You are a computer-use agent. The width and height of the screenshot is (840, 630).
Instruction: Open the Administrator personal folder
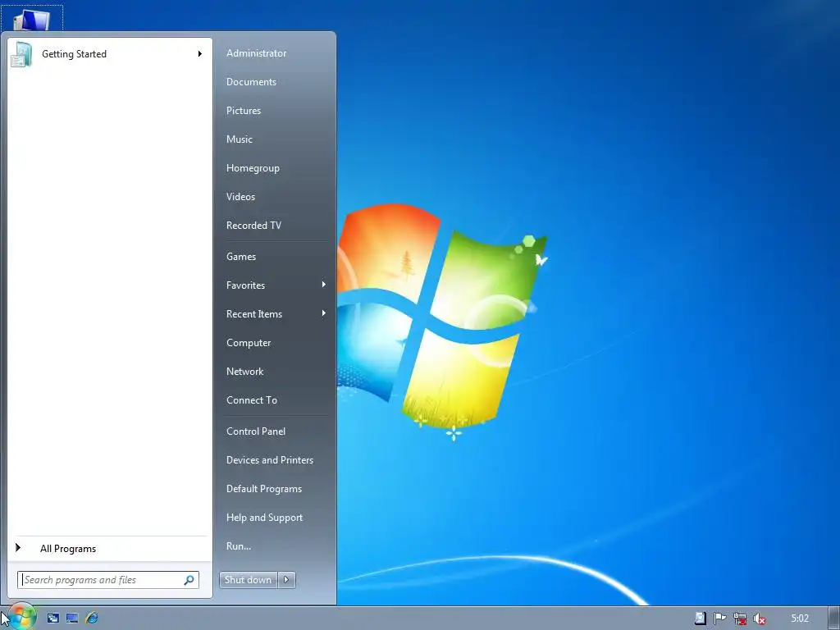(x=256, y=53)
